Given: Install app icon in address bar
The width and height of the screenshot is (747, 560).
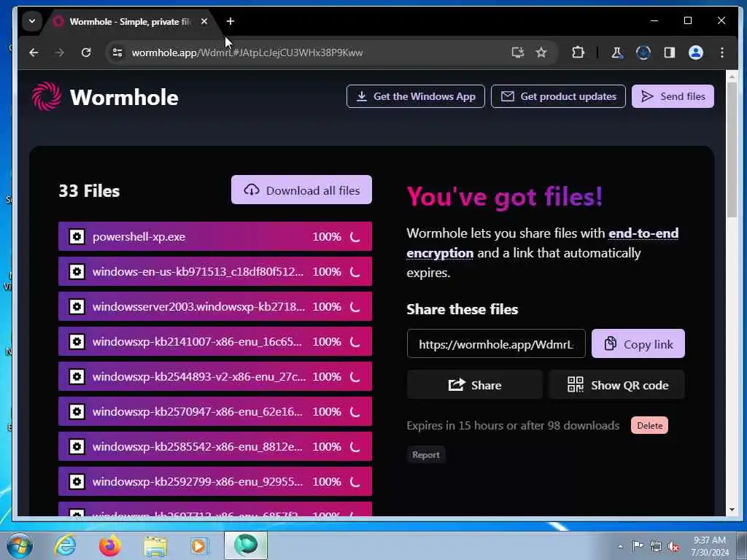Looking at the screenshot, I should click(517, 52).
